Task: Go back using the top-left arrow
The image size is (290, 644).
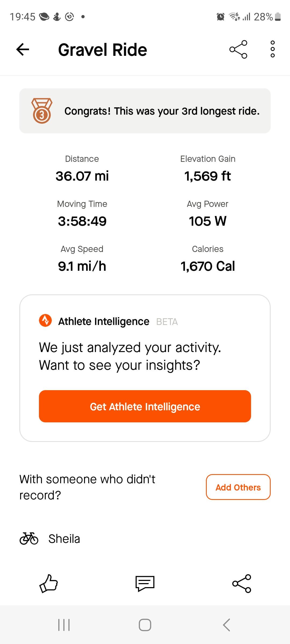Action: [x=23, y=49]
